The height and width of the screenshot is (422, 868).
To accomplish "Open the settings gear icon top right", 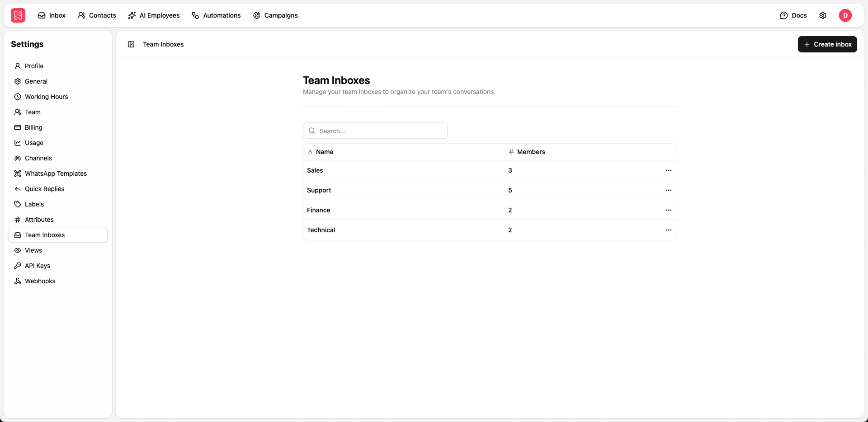I will (823, 15).
